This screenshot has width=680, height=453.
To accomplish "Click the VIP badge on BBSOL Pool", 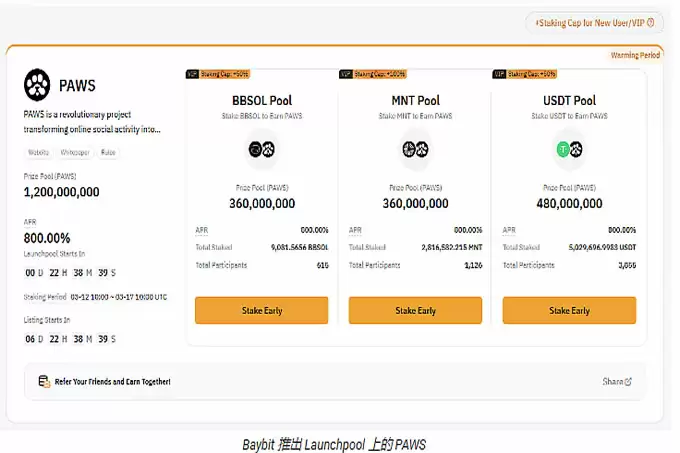I will coord(192,74).
